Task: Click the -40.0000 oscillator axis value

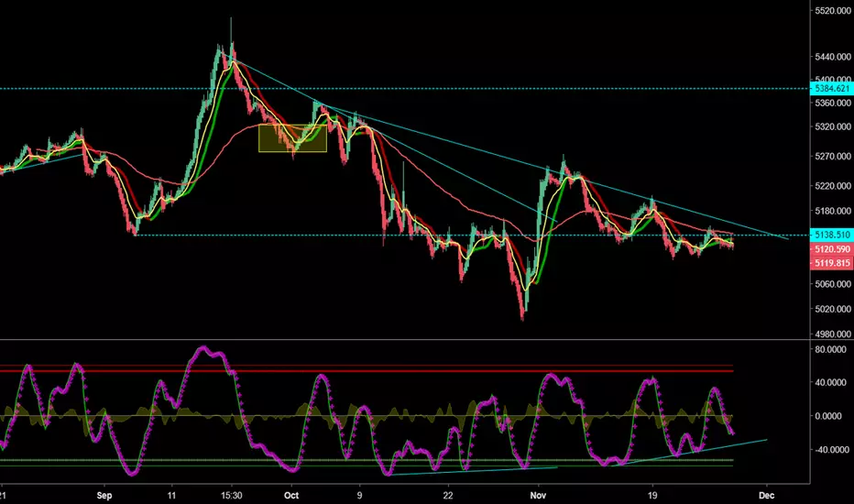Action: [830, 450]
